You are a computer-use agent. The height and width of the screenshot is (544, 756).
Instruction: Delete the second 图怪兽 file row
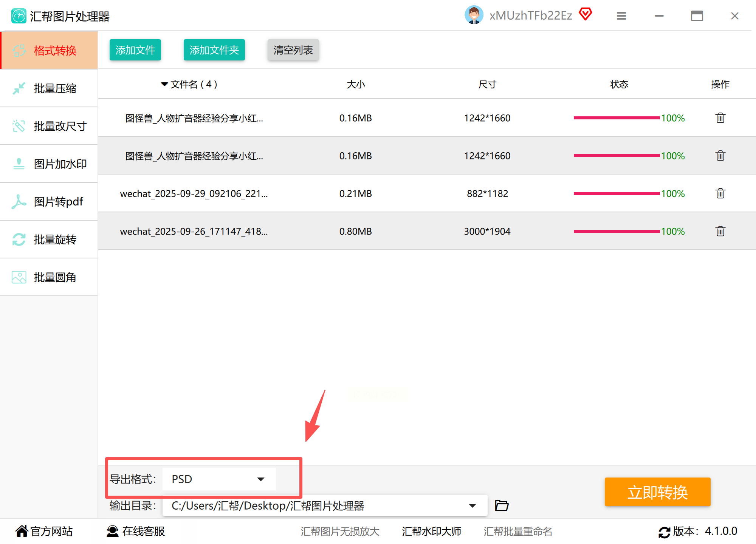720,156
